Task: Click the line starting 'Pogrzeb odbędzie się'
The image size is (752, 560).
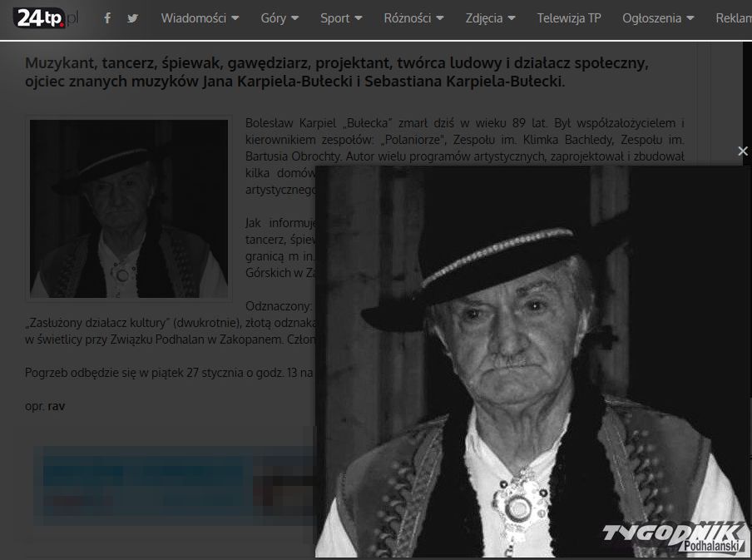Action: coord(169,373)
